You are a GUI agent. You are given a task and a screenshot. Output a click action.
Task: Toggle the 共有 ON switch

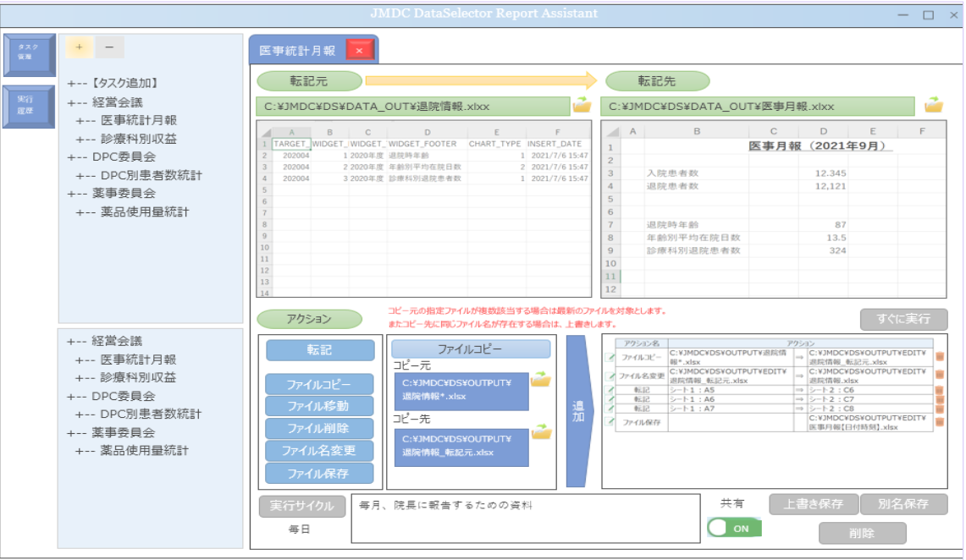tap(734, 528)
